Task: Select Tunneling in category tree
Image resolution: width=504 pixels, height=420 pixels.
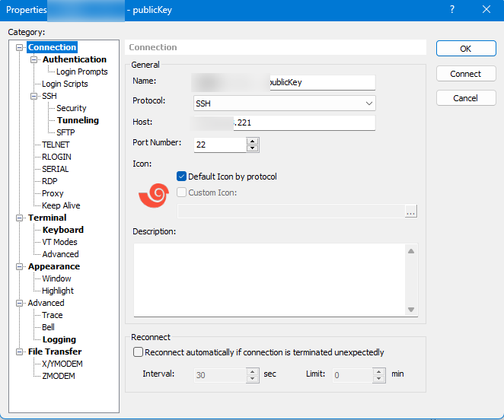Action: pyautogui.click(x=78, y=120)
